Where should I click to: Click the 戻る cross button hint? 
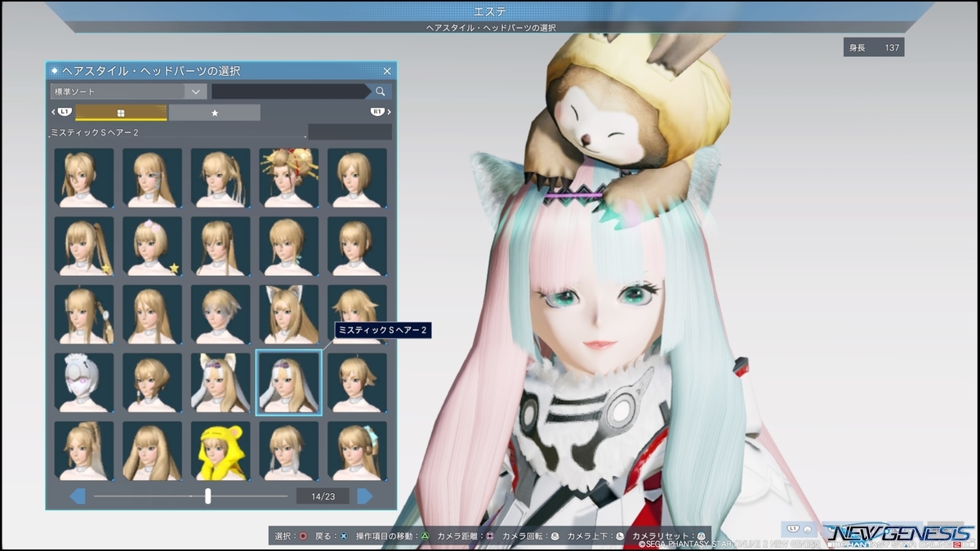tap(332, 536)
